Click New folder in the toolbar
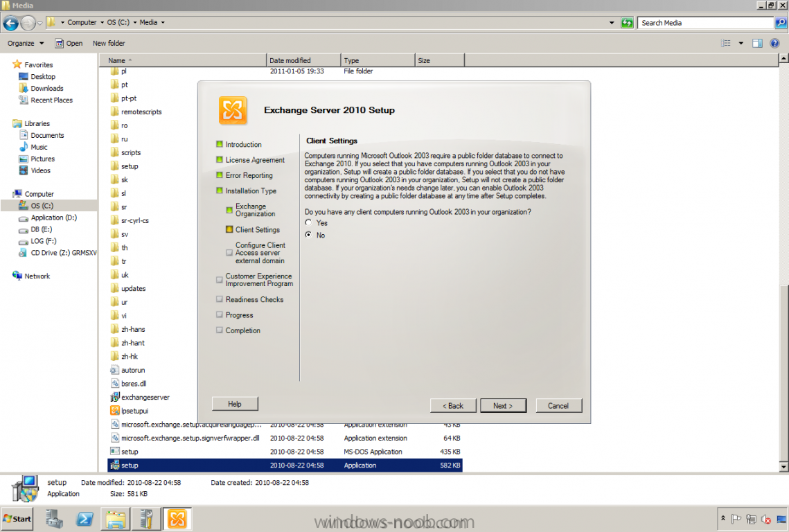The image size is (789, 532). [x=109, y=43]
